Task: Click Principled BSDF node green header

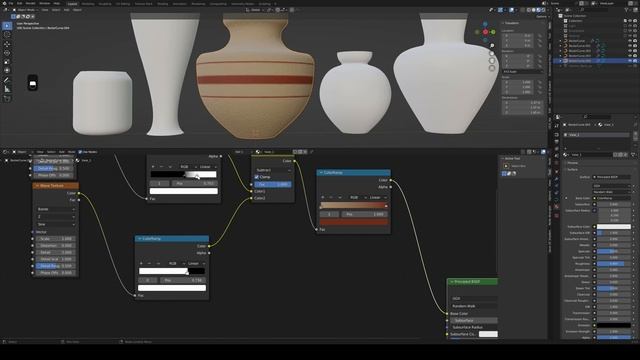Action: (472, 282)
